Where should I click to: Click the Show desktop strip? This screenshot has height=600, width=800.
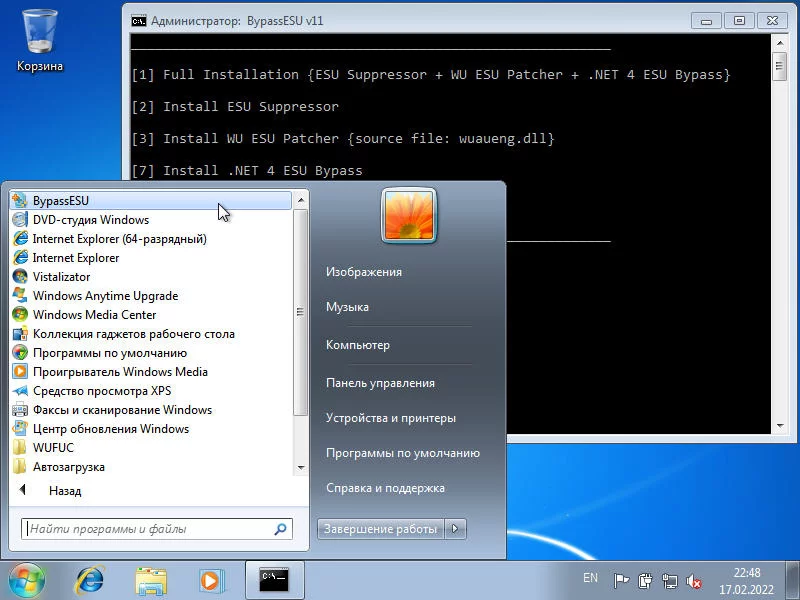792,581
